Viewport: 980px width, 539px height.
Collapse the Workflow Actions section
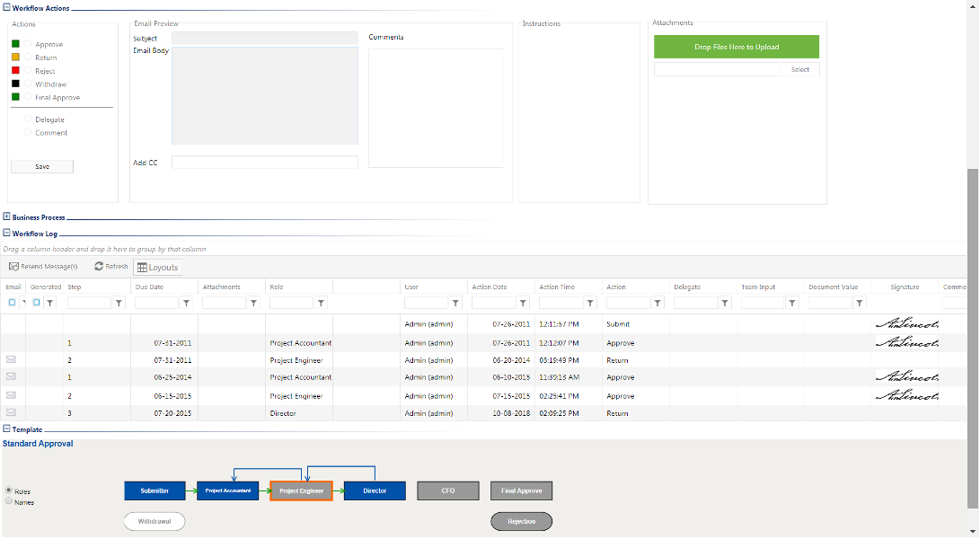coord(6,7)
